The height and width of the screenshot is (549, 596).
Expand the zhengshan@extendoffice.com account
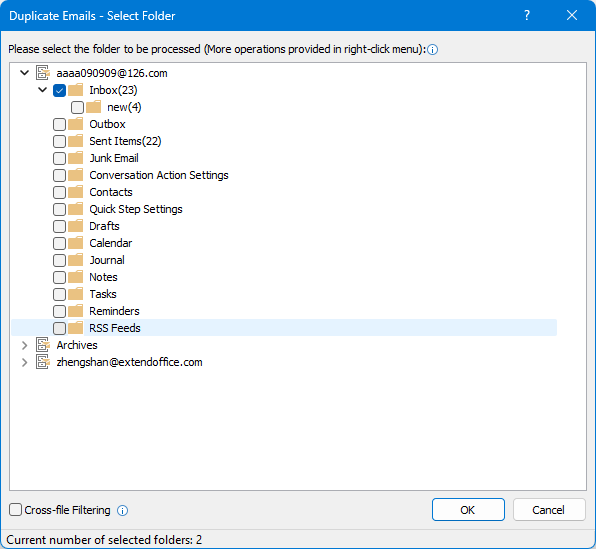point(25,362)
